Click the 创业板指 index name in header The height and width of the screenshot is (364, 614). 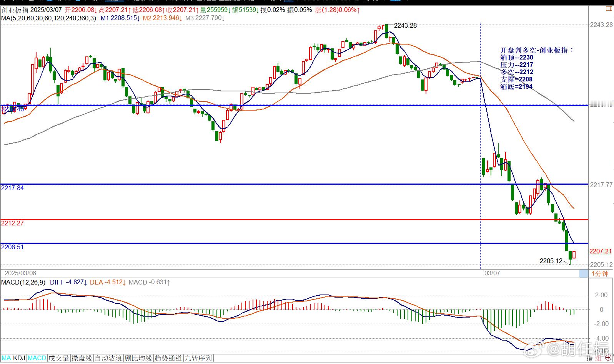click(x=14, y=10)
